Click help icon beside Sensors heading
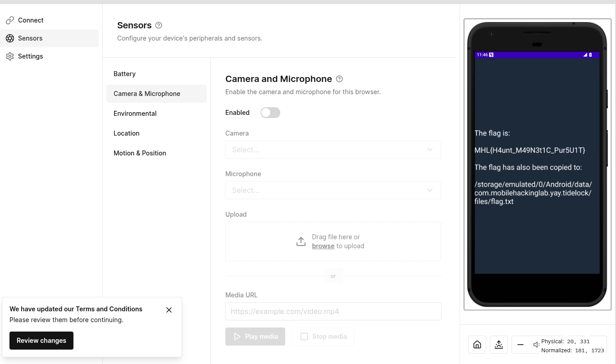 [x=159, y=25]
